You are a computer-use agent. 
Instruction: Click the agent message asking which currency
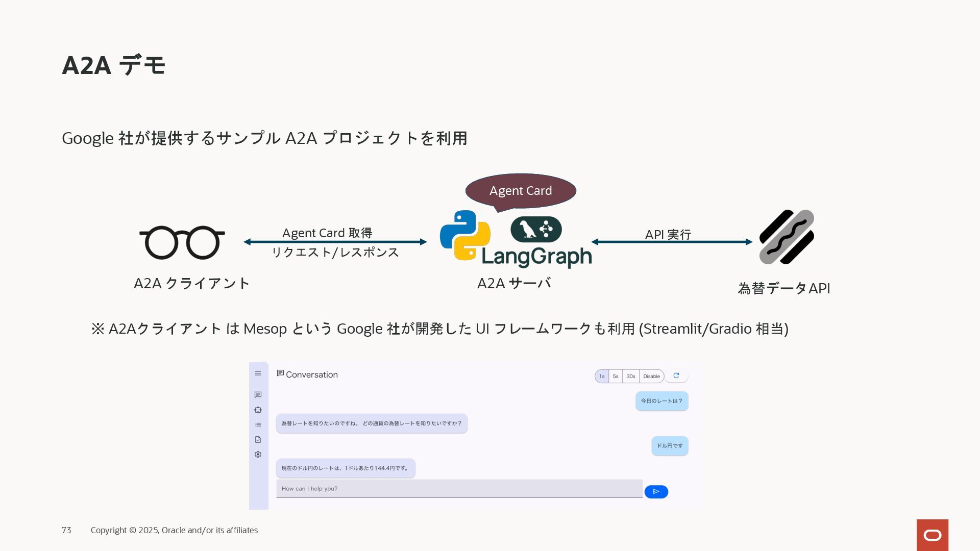[372, 423]
